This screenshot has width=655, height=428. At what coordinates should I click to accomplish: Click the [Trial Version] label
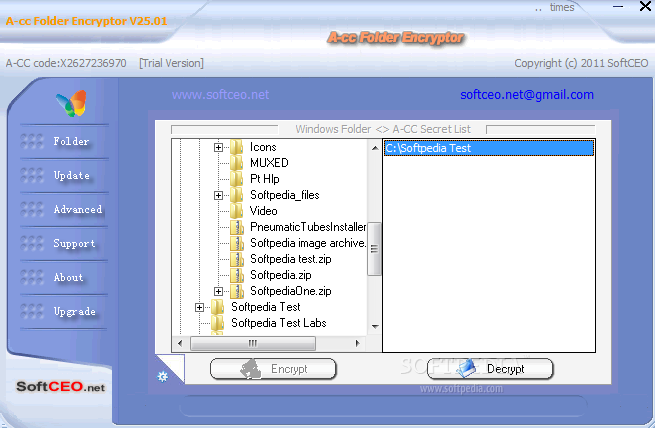click(171, 63)
